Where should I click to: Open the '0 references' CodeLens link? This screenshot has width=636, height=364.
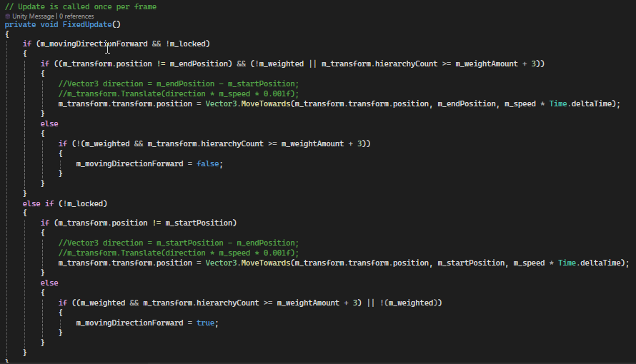[x=76, y=16]
